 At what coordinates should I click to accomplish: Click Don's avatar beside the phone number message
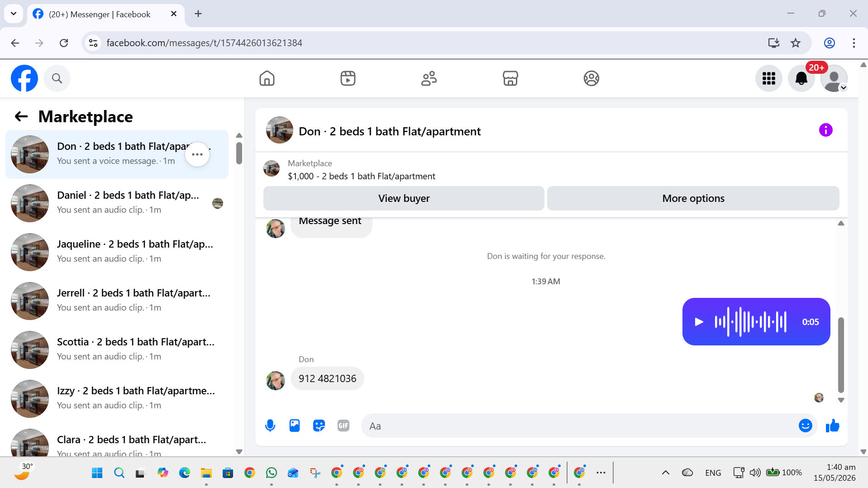click(276, 381)
